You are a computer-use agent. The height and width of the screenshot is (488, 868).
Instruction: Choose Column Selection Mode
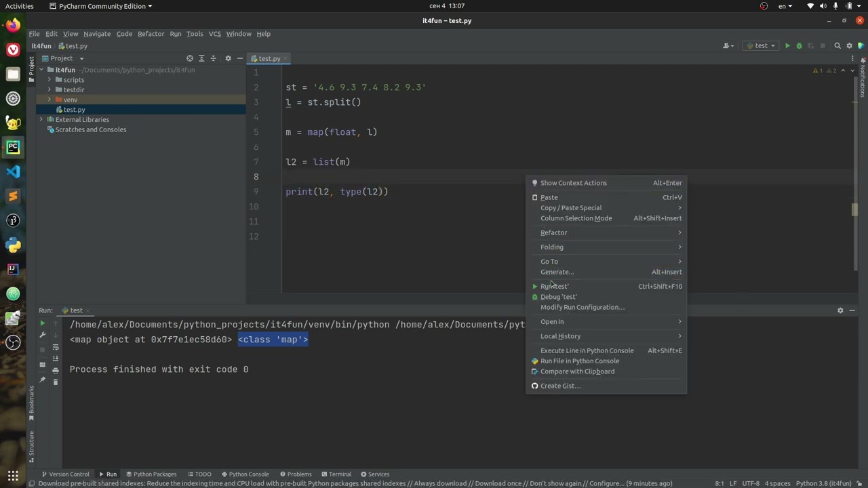tap(606, 218)
